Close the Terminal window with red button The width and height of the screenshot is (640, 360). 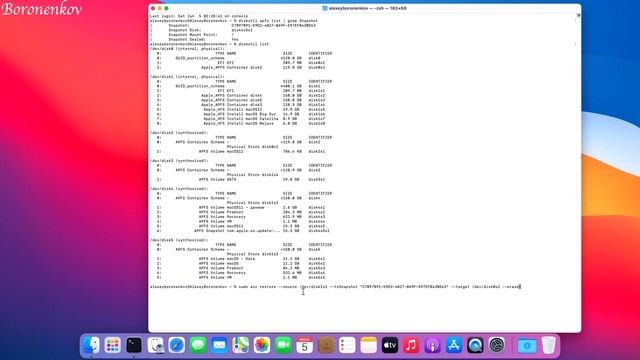tap(153, 8)
